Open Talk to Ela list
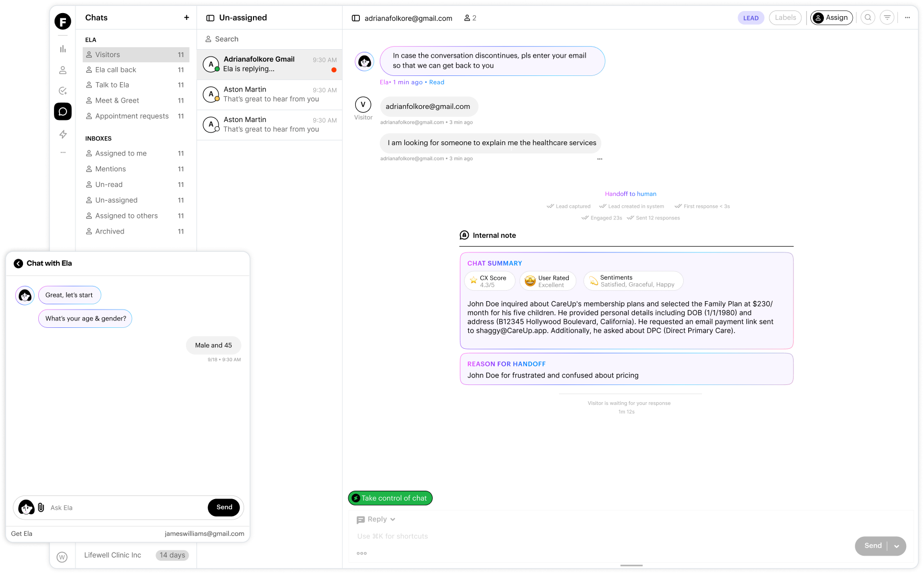Viewport: 924px width, 574px height. pos(136,85)
